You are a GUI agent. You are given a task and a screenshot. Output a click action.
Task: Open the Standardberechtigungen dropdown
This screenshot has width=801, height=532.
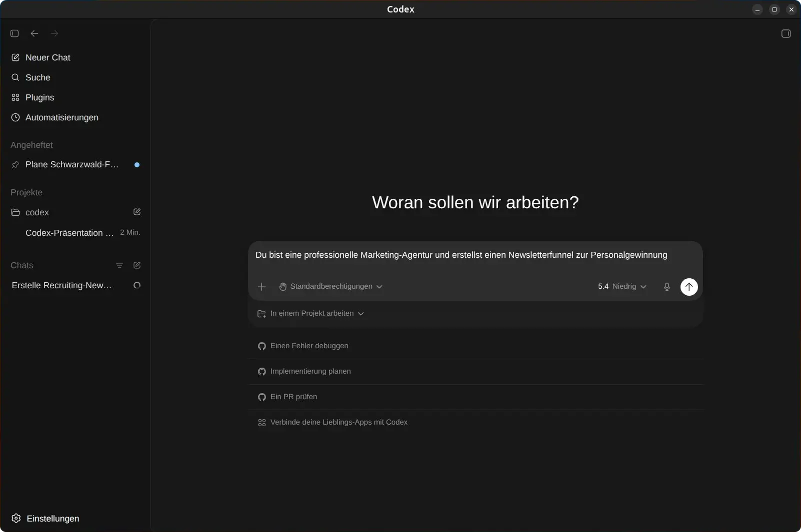(330, 286)
